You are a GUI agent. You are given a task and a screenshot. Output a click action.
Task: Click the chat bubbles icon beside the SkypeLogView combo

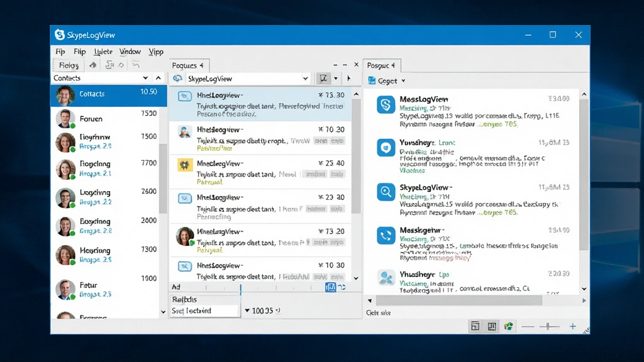[x=178, y=79]
